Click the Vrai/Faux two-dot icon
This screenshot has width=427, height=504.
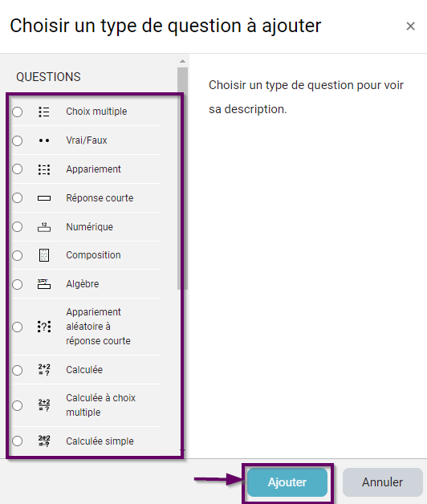(x=44, y=140)
